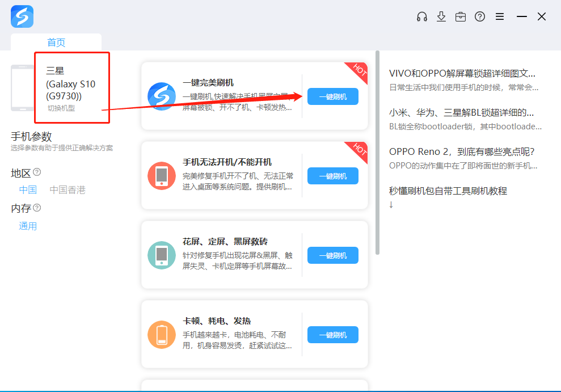Click 切换机型 to change phone model

(61, 108)
